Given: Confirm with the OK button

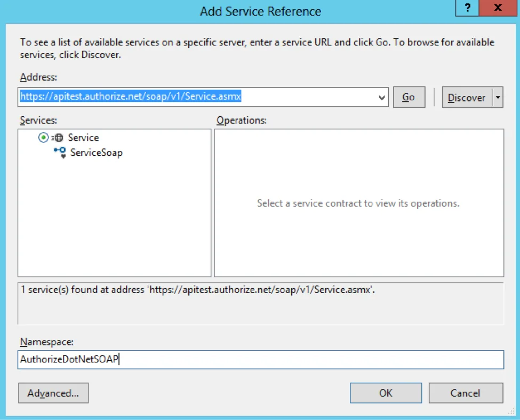Looking at the screenshot, I should (x=386, y=393).
